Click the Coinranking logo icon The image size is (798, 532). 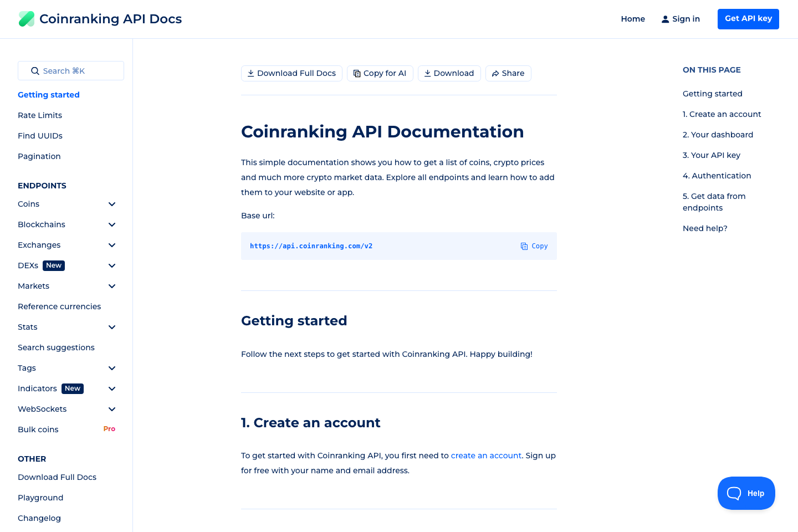point(26,18)
